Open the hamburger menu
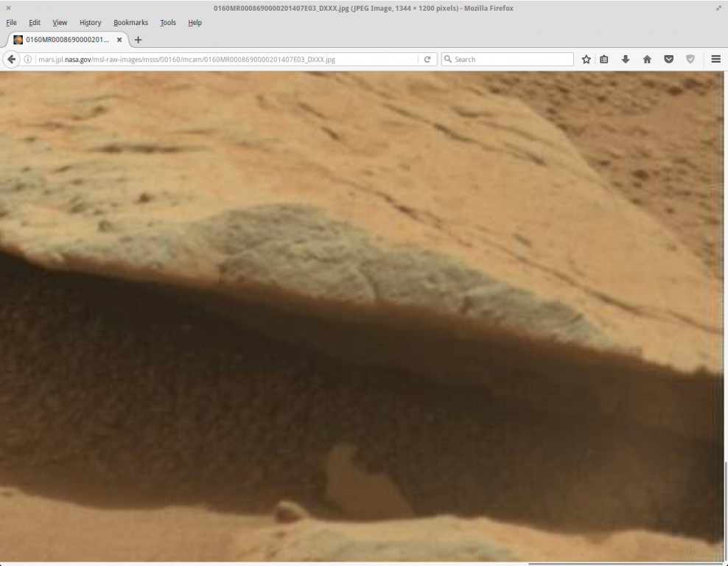 pyautogui.click(x=715, y=59)
